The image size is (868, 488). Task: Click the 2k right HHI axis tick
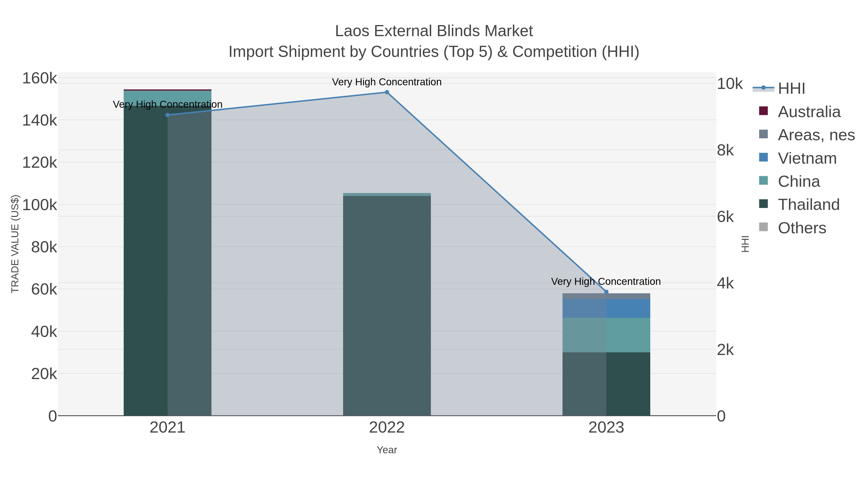[x=725, y=350]
